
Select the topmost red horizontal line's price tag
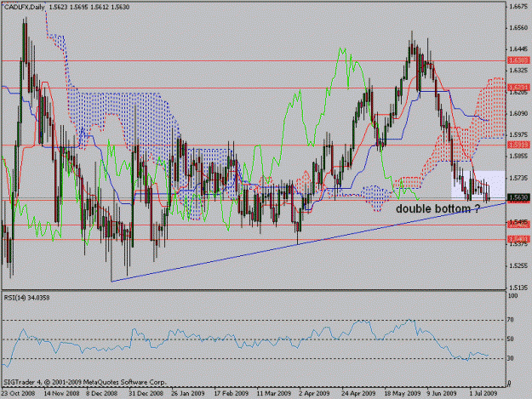point(518,60)
